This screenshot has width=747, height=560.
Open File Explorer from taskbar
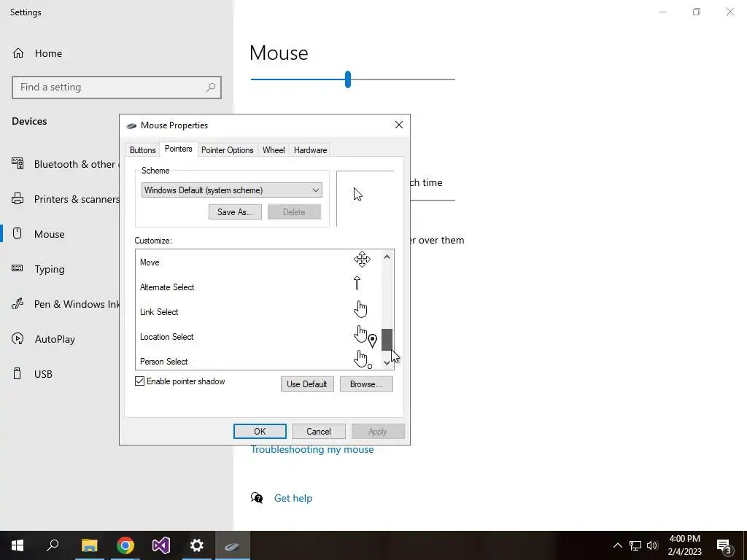[x=89, y=545]
